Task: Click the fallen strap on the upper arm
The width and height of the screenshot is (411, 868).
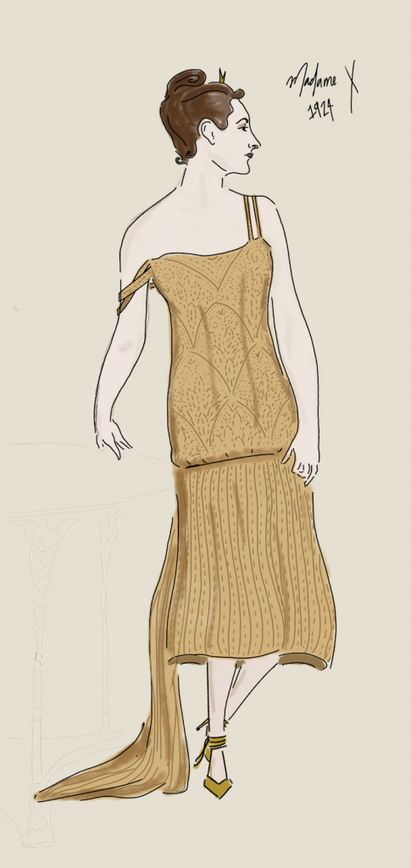Action: [135, 288]
